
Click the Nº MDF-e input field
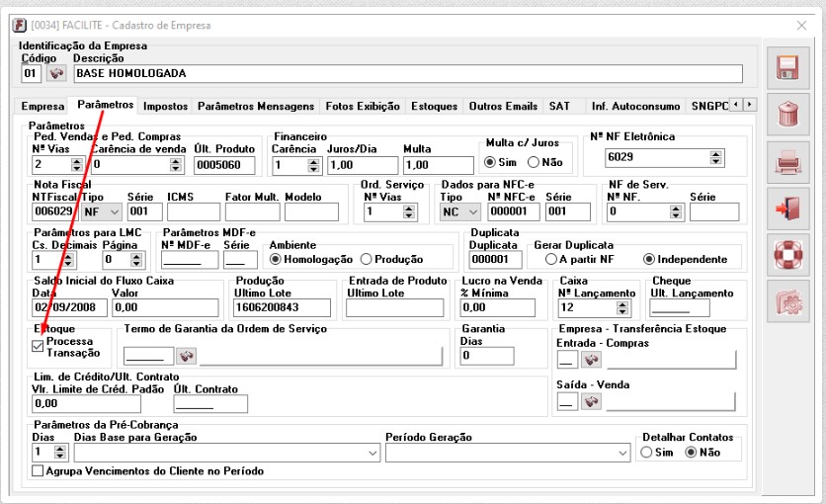pos(190,260)
